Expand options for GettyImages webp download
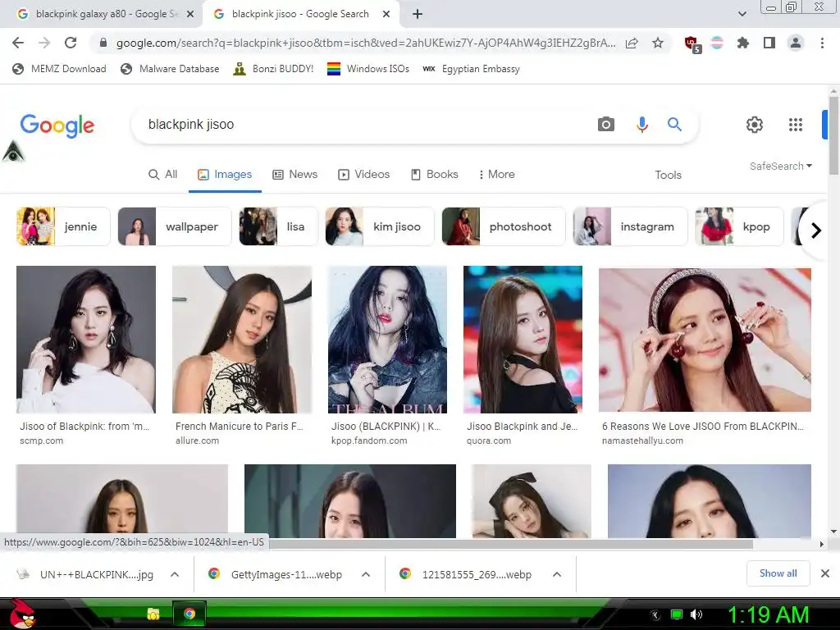The height and width of the screenshot is (630, 840). click(366, 574)
